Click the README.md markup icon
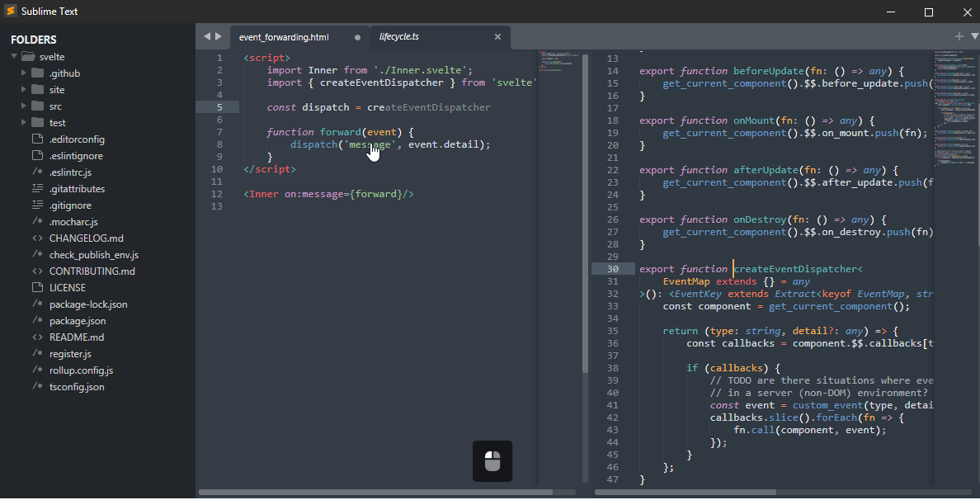 [37, 337]
